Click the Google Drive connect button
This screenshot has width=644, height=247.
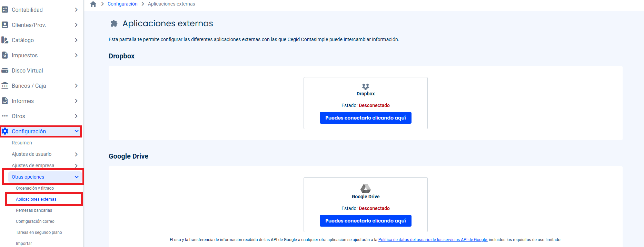point(366,221)
